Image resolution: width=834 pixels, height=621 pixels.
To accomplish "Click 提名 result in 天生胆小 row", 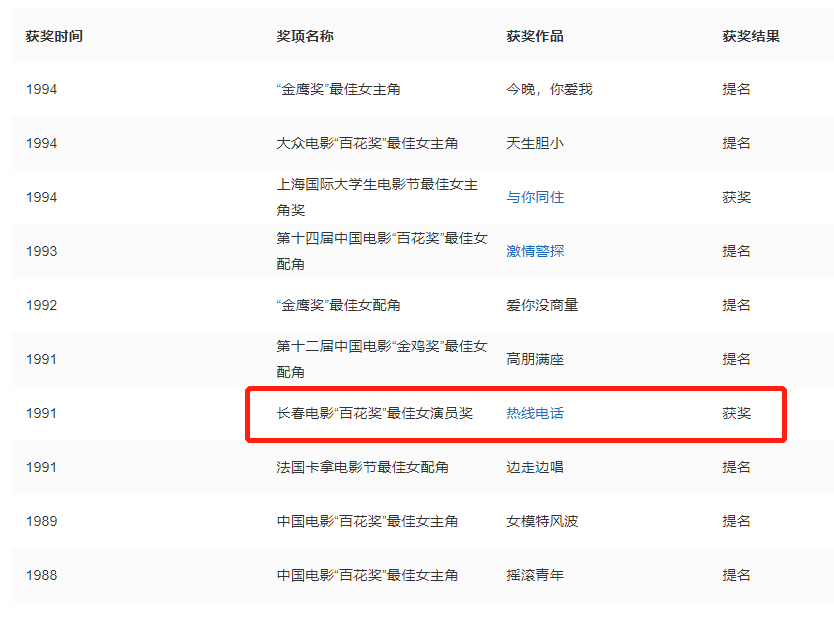I will click(x=736, y=143).
